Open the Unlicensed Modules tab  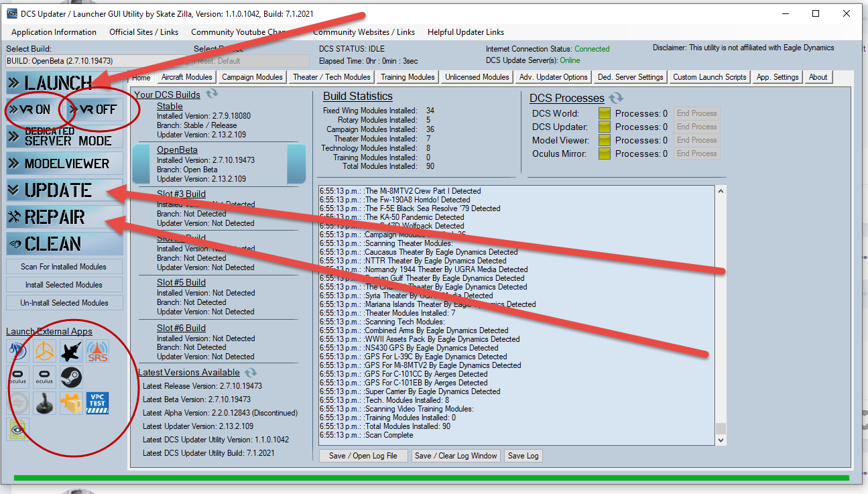[x=477, y=77]
